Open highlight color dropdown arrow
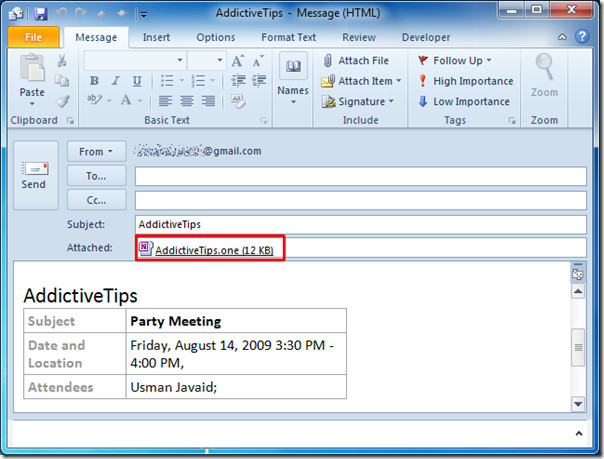This screenshot has width=604, height=459. pyautogui.click(x=109, y=101)
